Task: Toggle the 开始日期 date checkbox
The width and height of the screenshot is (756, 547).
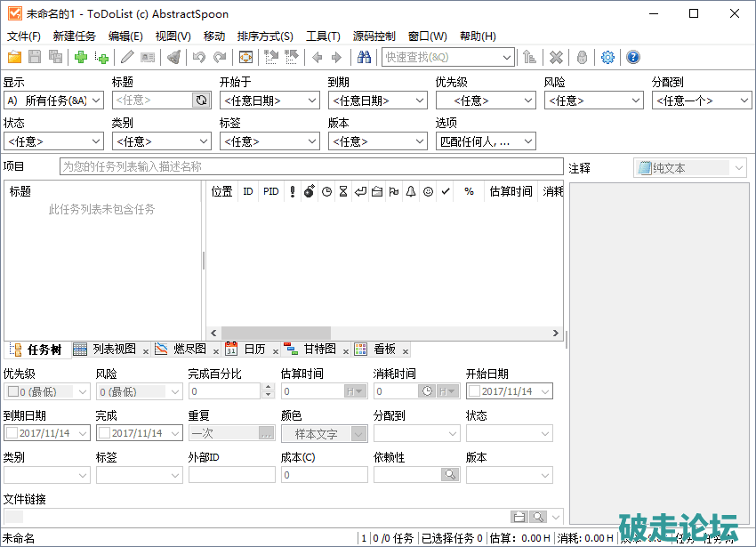Action: tap(475, 391)
